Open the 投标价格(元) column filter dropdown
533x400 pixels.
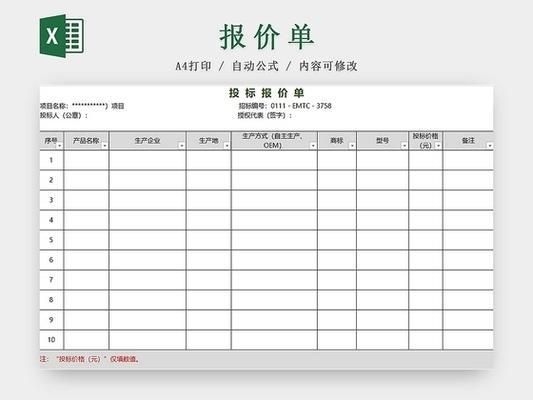439,146
